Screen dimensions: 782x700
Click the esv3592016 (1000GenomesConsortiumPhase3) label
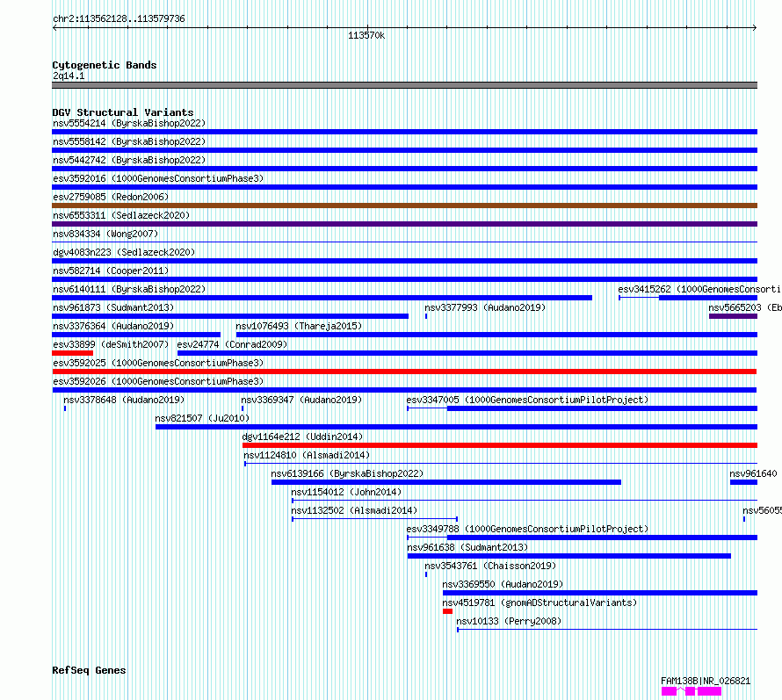coord(158,178)
